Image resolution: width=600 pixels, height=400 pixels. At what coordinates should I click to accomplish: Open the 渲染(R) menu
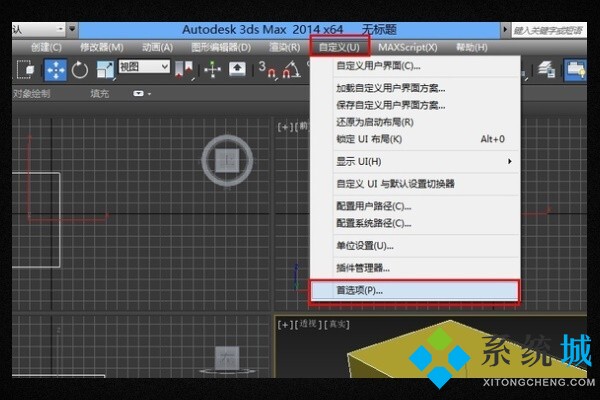coord(284,47)
